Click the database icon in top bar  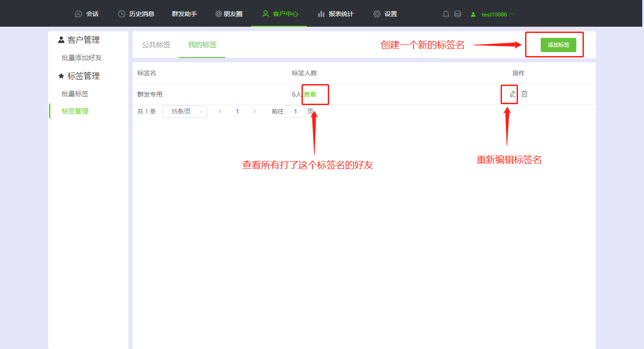(458, 13)
